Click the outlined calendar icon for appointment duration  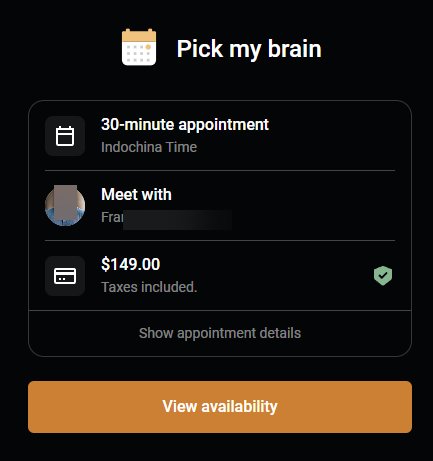[65, 136]
